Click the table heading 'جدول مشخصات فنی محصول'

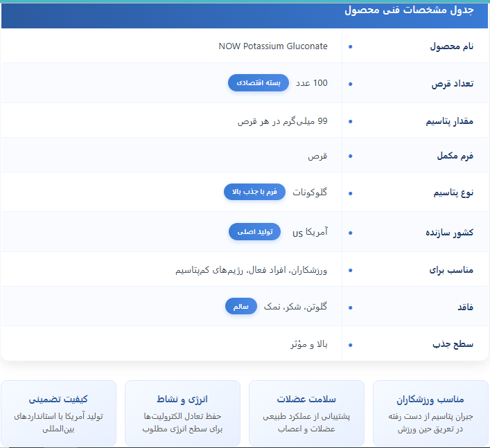[409, 10]
